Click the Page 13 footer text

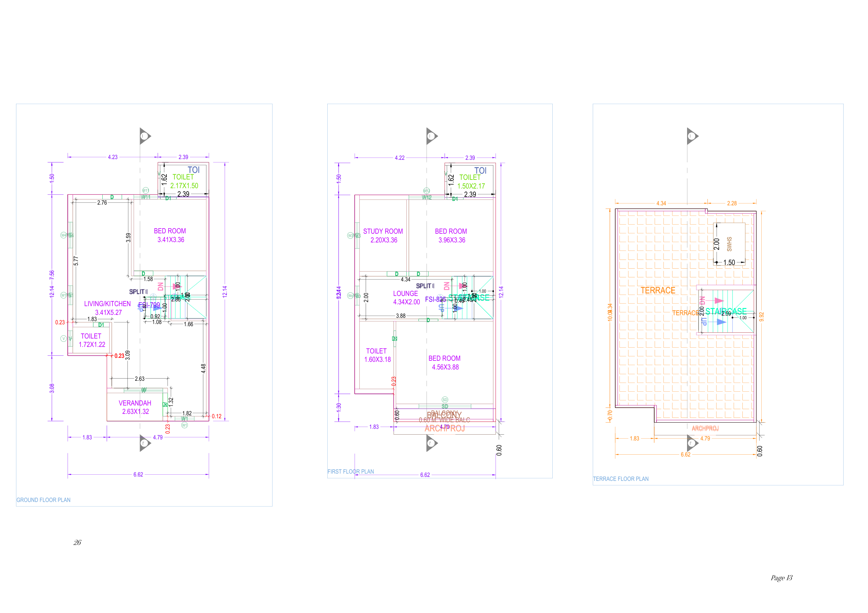(x=781, y=578)
